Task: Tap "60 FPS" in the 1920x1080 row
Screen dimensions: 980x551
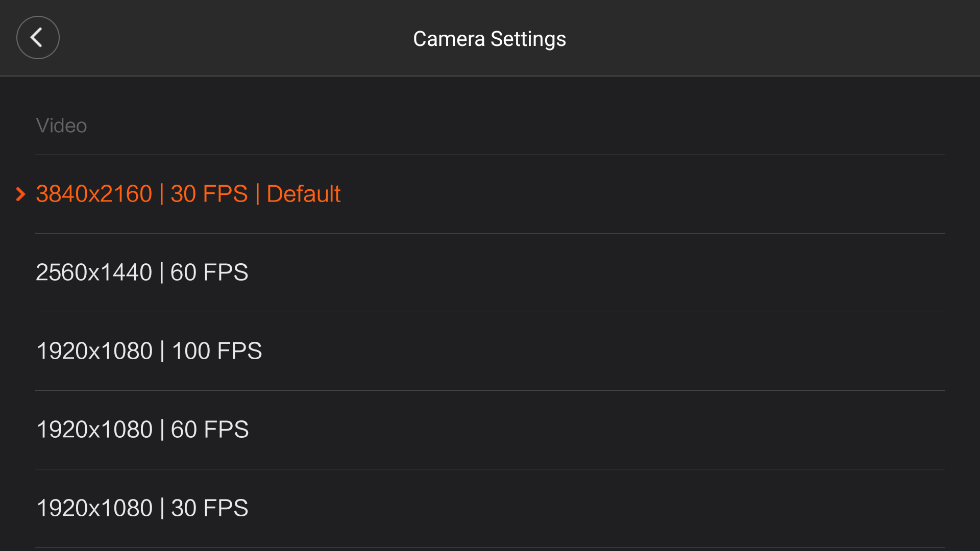Action: pos(210,430)
